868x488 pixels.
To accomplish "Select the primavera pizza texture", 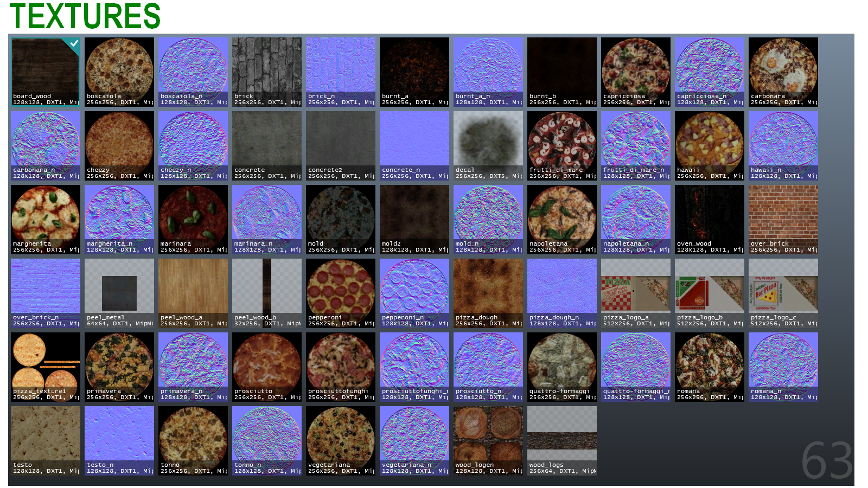I will [119, 367].
